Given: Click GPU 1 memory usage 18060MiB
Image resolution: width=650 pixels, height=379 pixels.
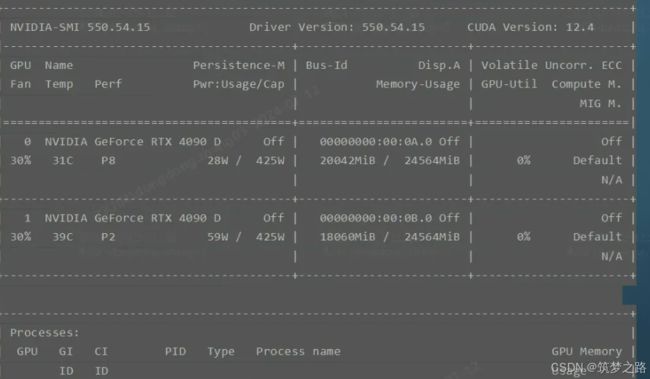Looking at the screenshot, I should click(347, 237).
